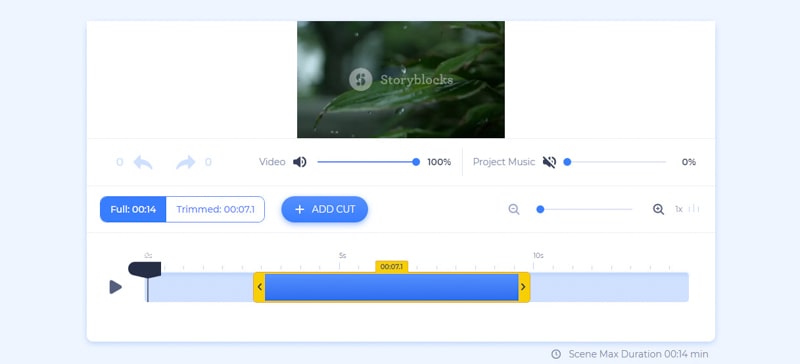Select the Full: 00:14 tab
The image size is (800, 364).
click(133, 209)
